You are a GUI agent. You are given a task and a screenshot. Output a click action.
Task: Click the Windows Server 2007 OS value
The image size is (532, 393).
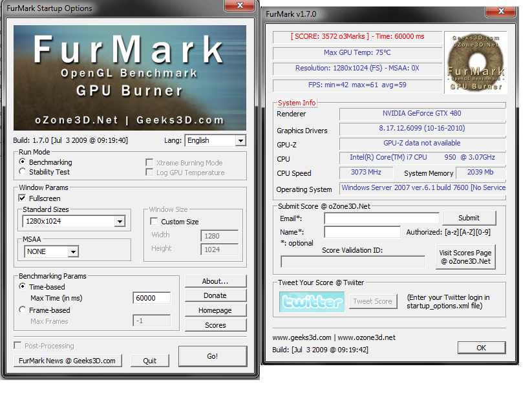point(423,187)
